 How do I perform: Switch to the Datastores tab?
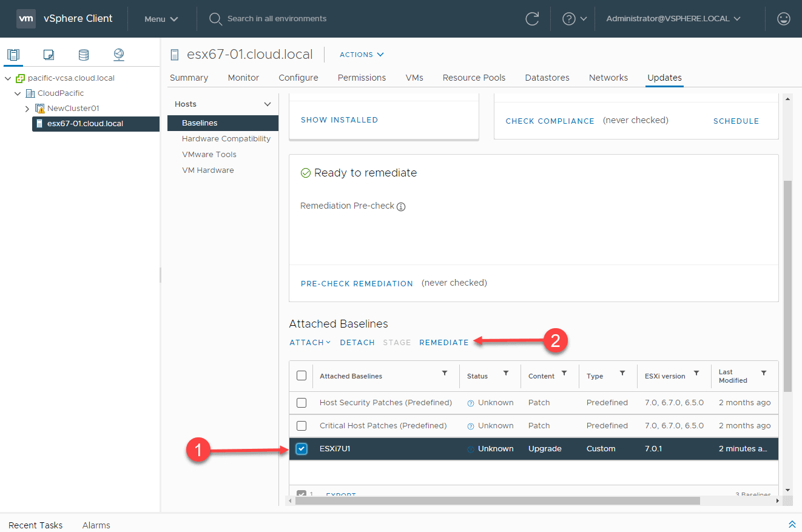pyautogui.click(x=547, y=78)
